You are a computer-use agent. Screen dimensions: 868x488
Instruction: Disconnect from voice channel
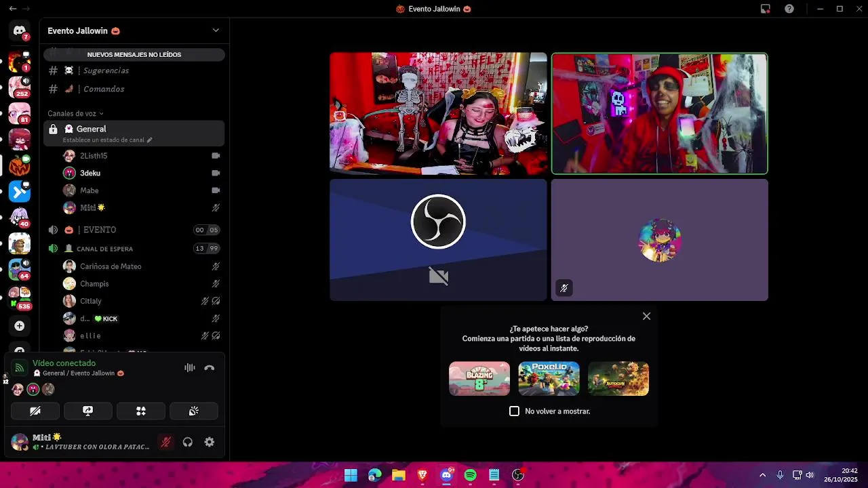tap(210, 367)
